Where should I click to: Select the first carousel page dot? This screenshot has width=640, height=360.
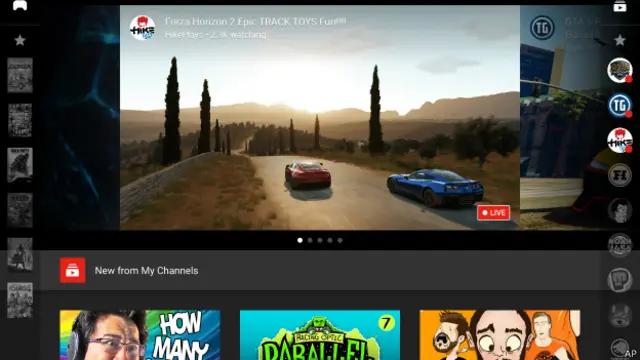click(300, 240)
